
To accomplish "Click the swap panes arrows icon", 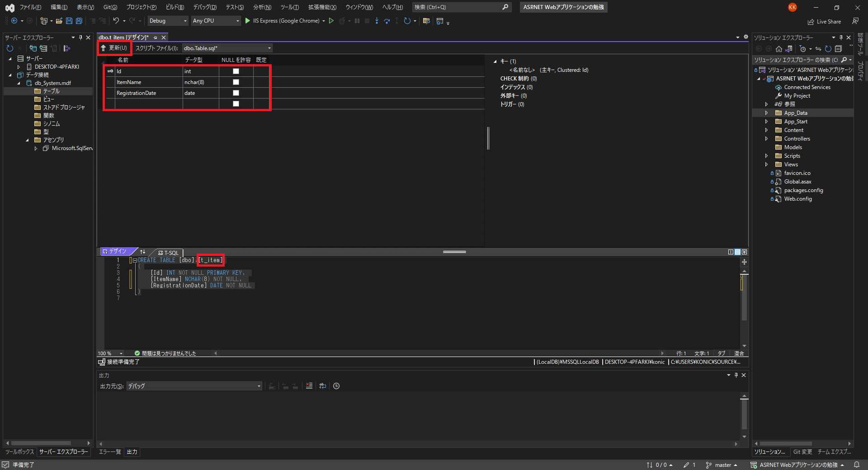I will 143,252.
